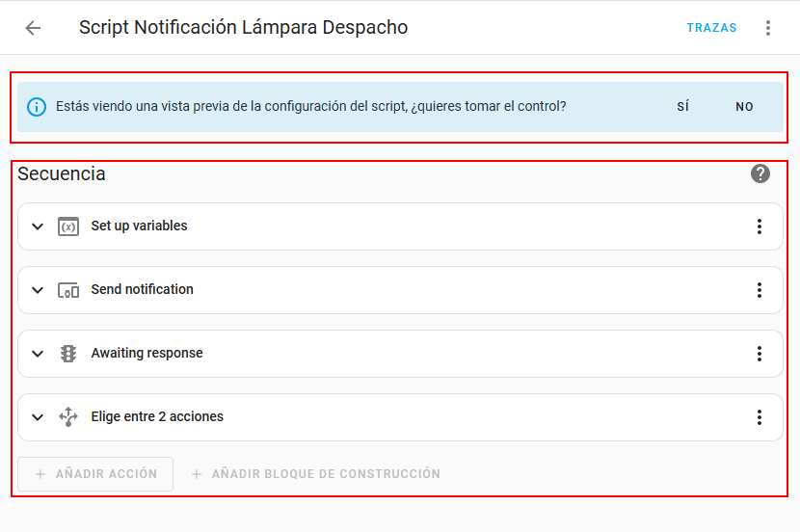Open three-dot menu for Set up variables
The width and height of the screenshot is (800, 532).
(759, 226)
